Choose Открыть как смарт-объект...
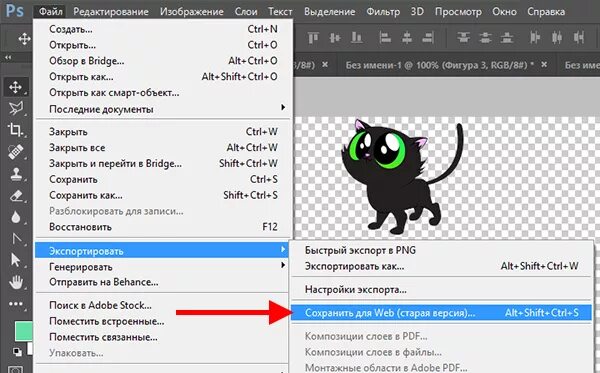This screenshot has width=600, height=373. (163, 93)
